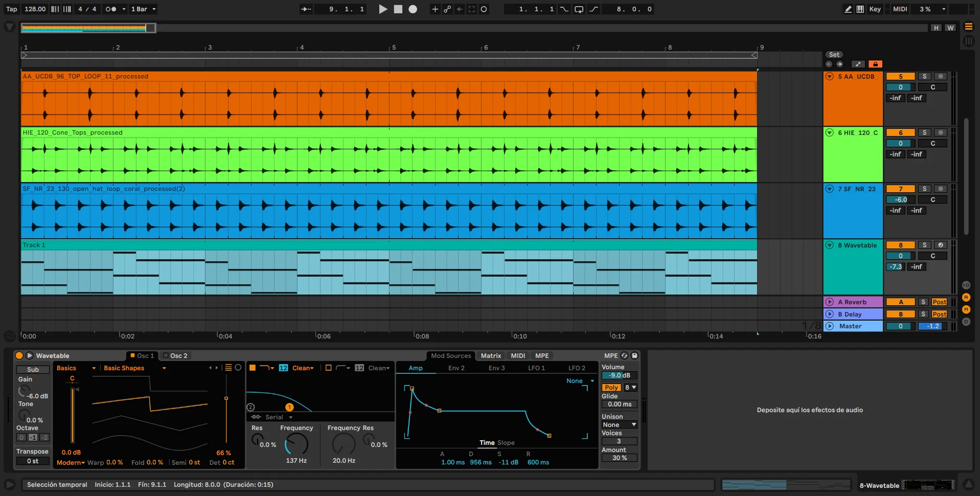Toggle the Automation Arm link icon
The image size is (980, 496).
pyautogui.click(x=447, y=9)
